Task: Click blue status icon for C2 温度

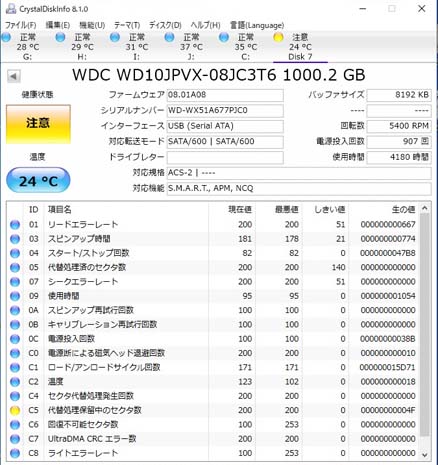Action: (15, 382)
